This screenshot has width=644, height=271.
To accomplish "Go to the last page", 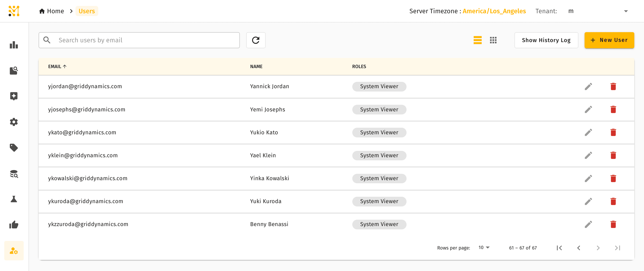I will point(617,248).
